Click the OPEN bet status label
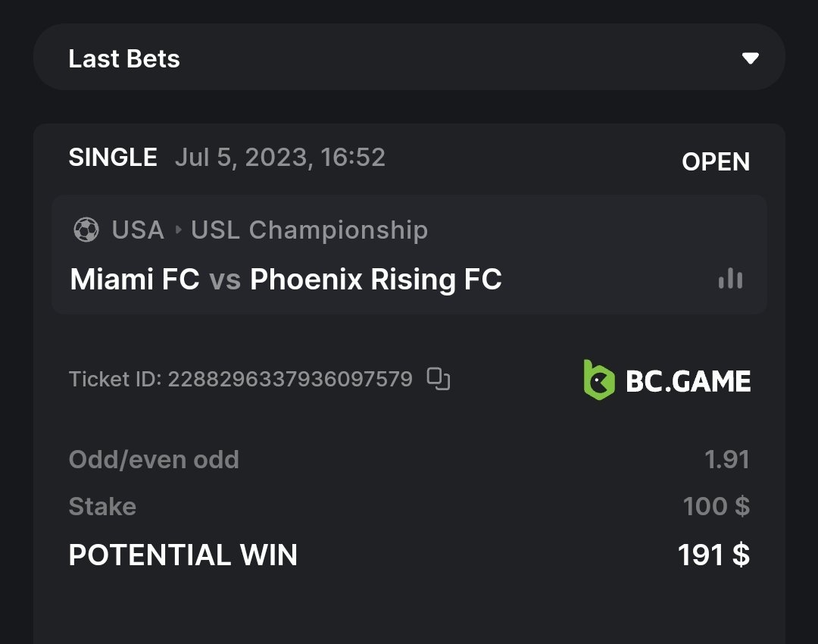The height and width of the screenshot is (644, 818). [x=716, y=161]
